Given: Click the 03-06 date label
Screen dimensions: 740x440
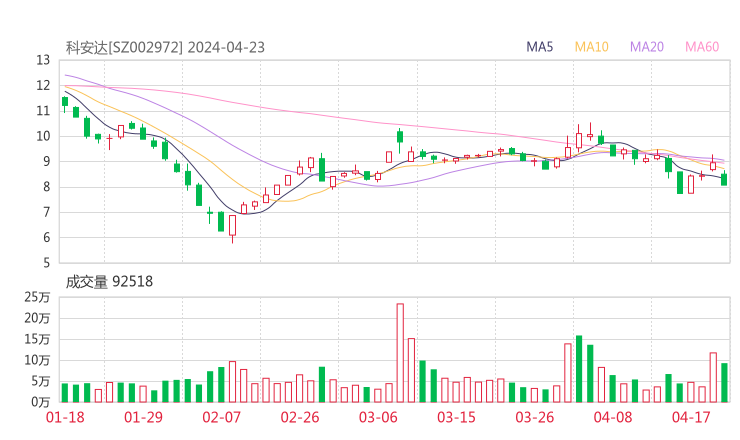Looking at the screenshot, I should [378, 417].
